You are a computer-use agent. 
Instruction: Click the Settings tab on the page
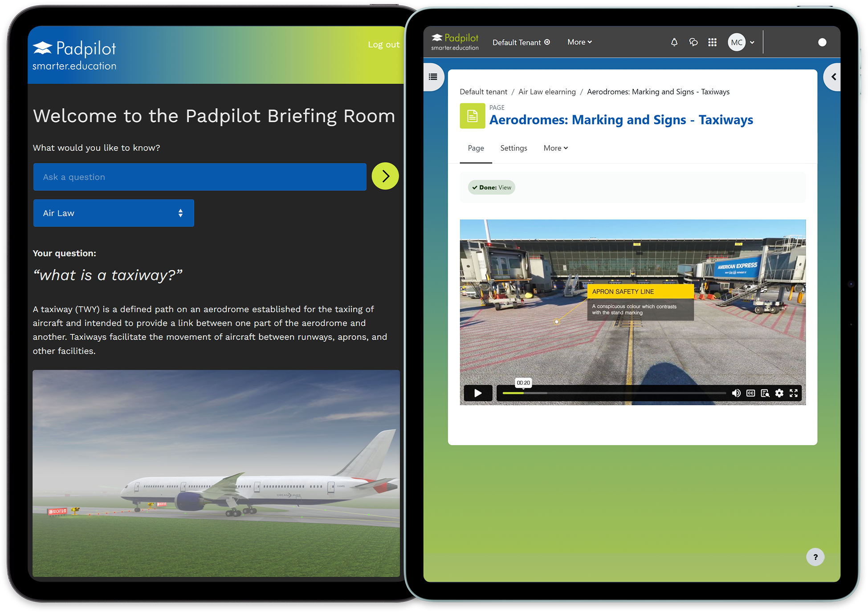coord(514,148)
